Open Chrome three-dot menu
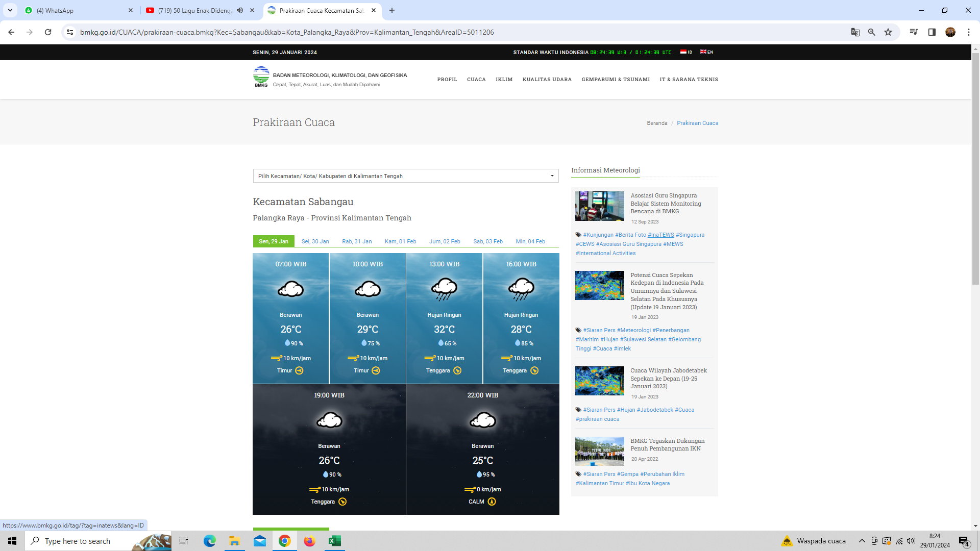This screenshot has height=551, width=980. pos(968,32)
